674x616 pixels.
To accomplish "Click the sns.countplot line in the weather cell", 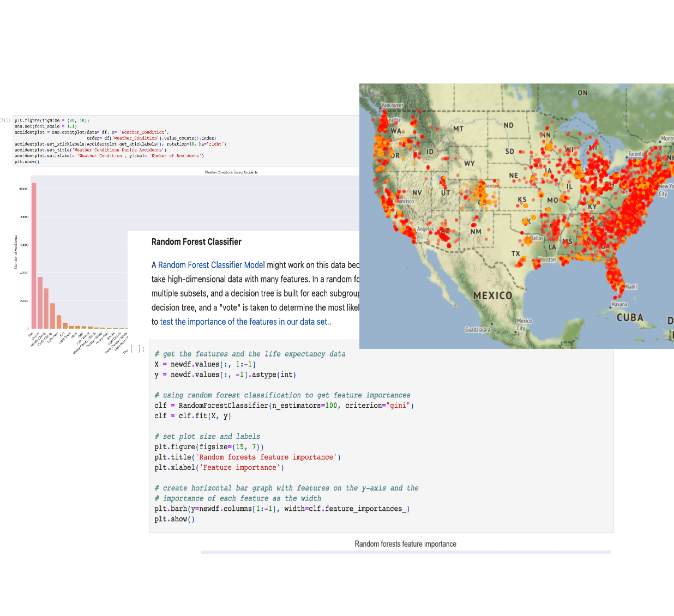I will pos(92,132).
